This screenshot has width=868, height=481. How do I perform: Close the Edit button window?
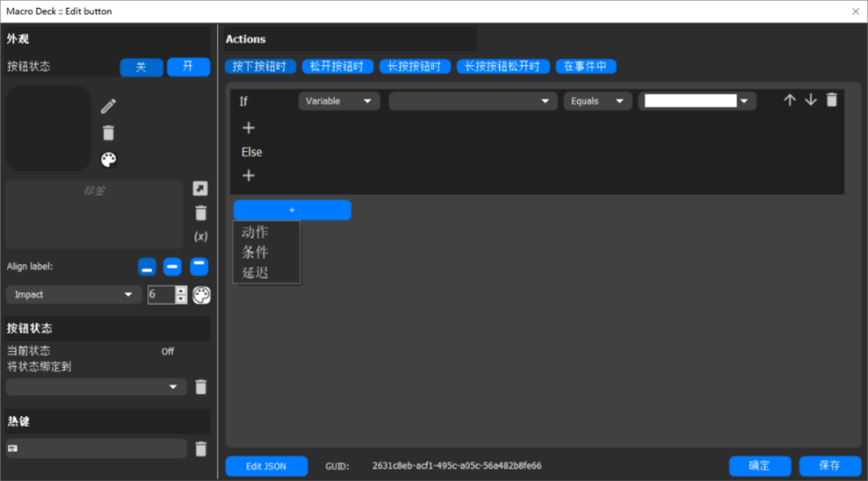coord(855,11)
